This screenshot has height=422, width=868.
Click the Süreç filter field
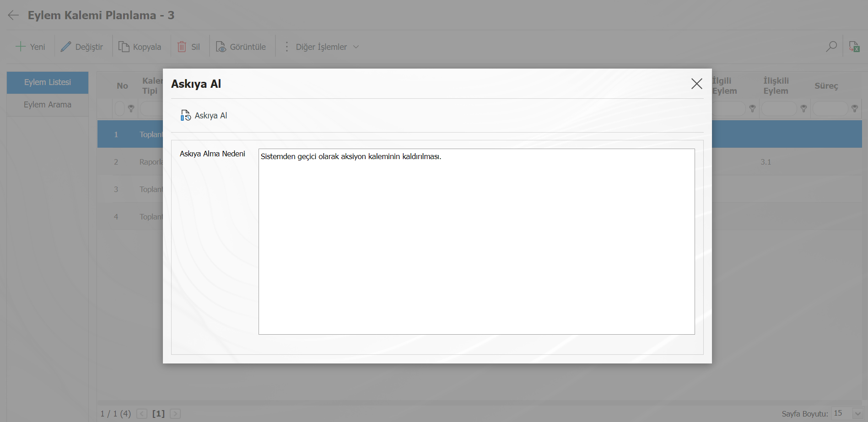coord(830,108)
